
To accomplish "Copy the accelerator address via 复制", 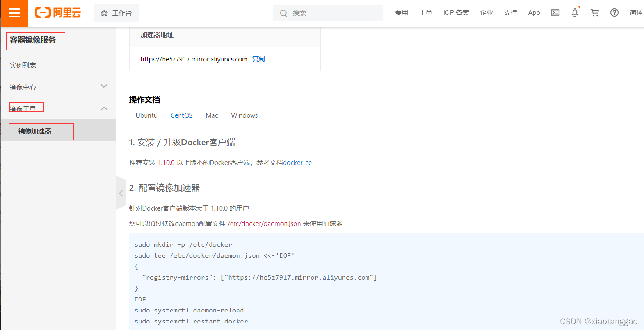I will coord(259,59).
